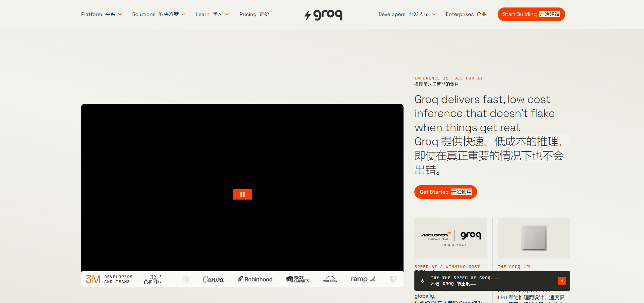644x303 pixels.
Task: Click the ramp logo
Action: coord(363,279)
